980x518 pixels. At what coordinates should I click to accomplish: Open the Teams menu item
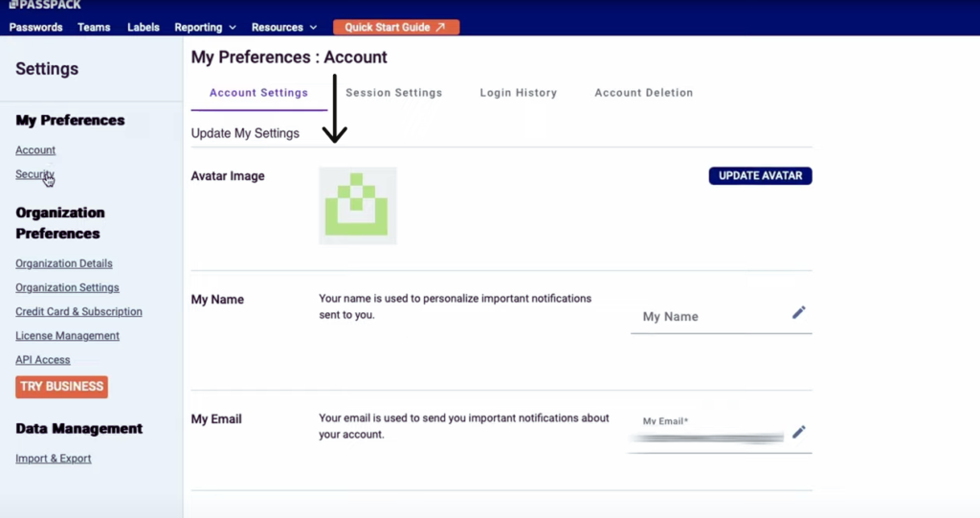(94, 27)
